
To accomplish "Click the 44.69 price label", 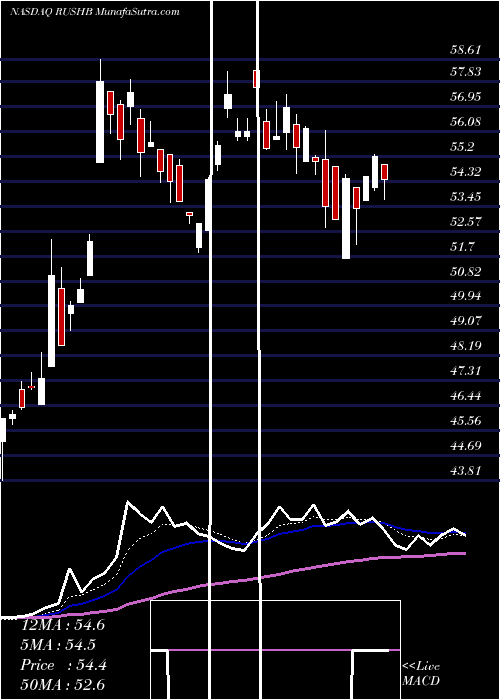I will 465,446.
